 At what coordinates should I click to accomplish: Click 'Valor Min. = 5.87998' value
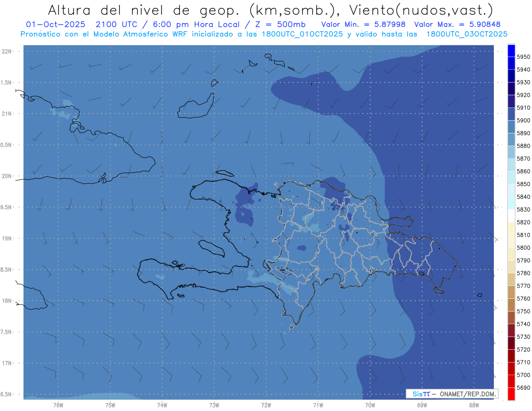pos(364,24)
